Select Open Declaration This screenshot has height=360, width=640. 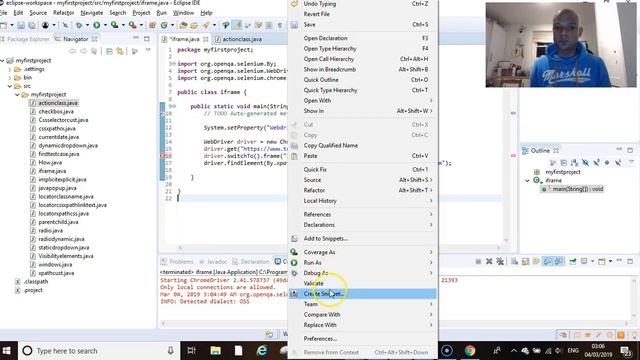tap(362, 38)
